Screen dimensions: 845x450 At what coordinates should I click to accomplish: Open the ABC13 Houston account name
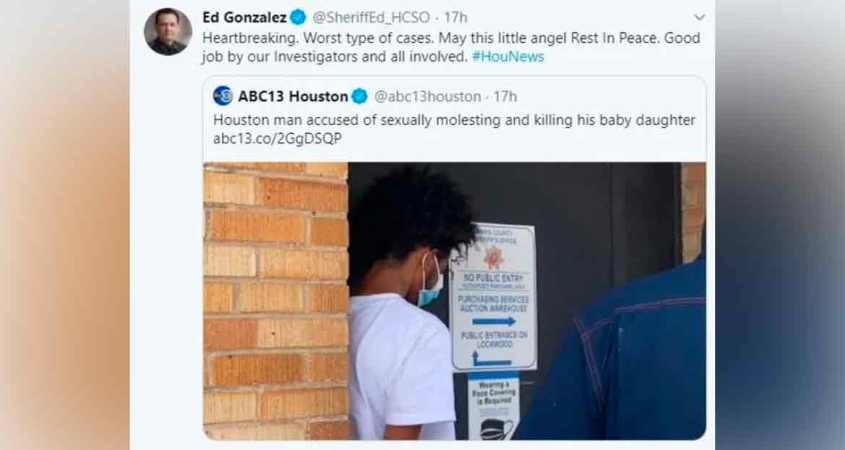(293, 96)
